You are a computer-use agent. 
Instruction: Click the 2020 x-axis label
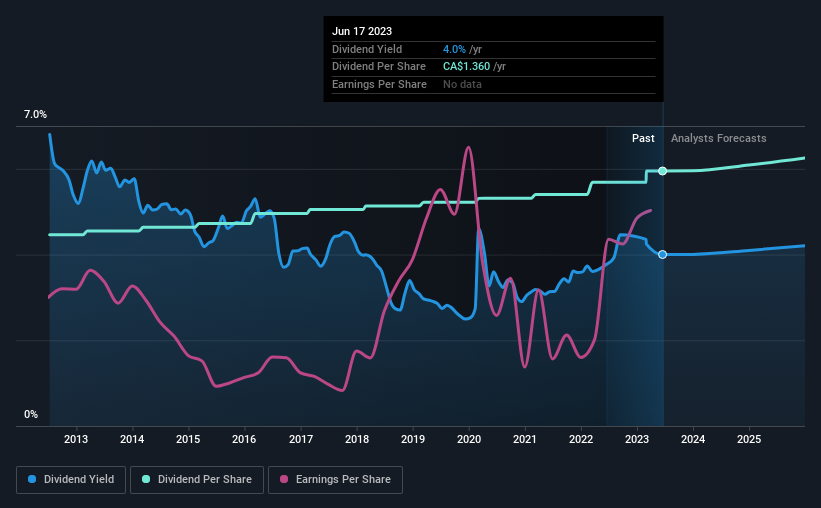pos(469,439)
